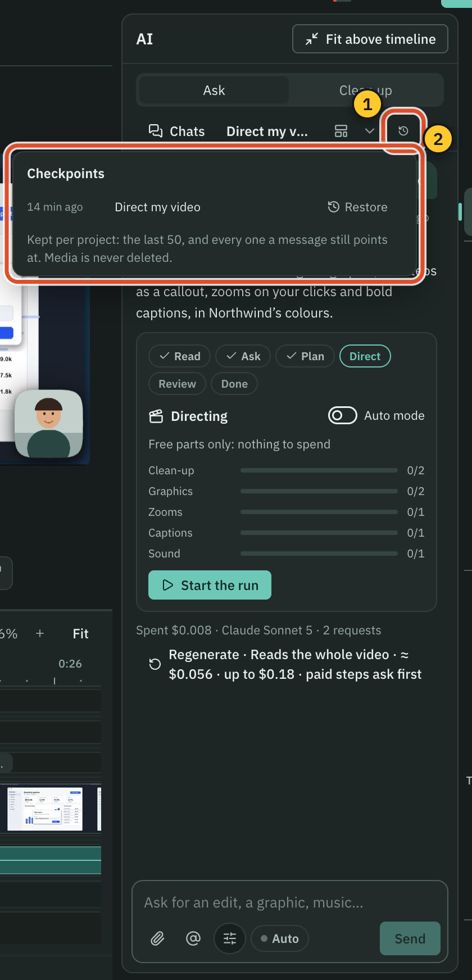Click Fit above timeline button
The height and width of the screenshot is (980, 472).
(x=370, y=39)
